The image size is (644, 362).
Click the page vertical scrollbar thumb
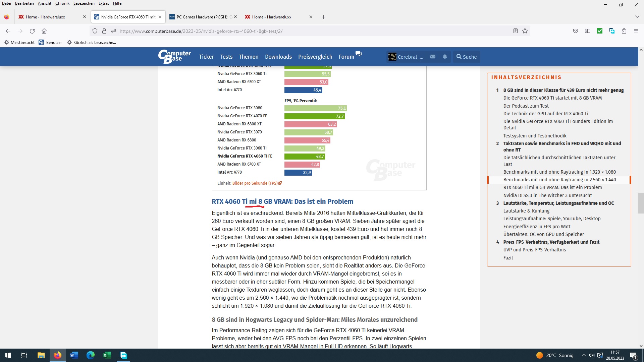pyautogui.click(x=641, y=203)
